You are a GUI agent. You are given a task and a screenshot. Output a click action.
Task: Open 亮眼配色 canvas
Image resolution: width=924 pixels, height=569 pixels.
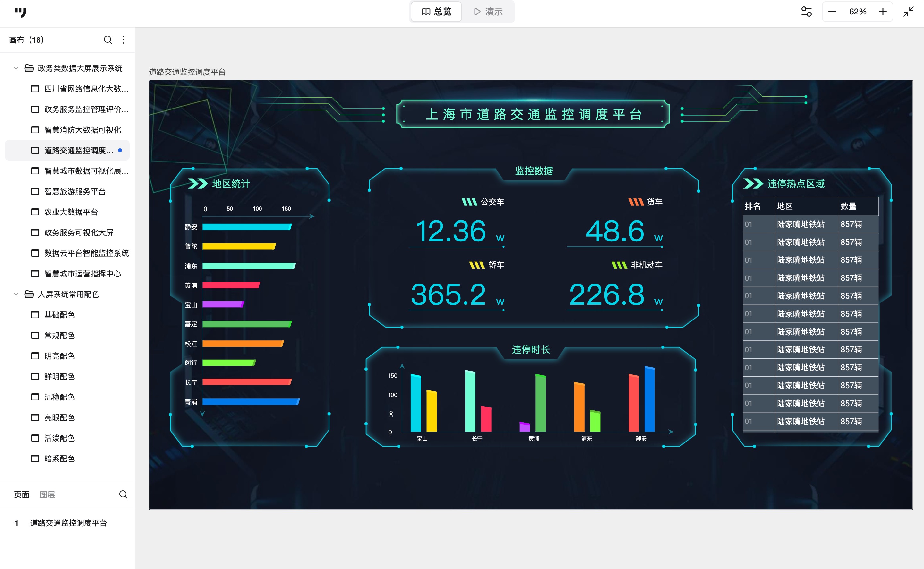(68, 418)
